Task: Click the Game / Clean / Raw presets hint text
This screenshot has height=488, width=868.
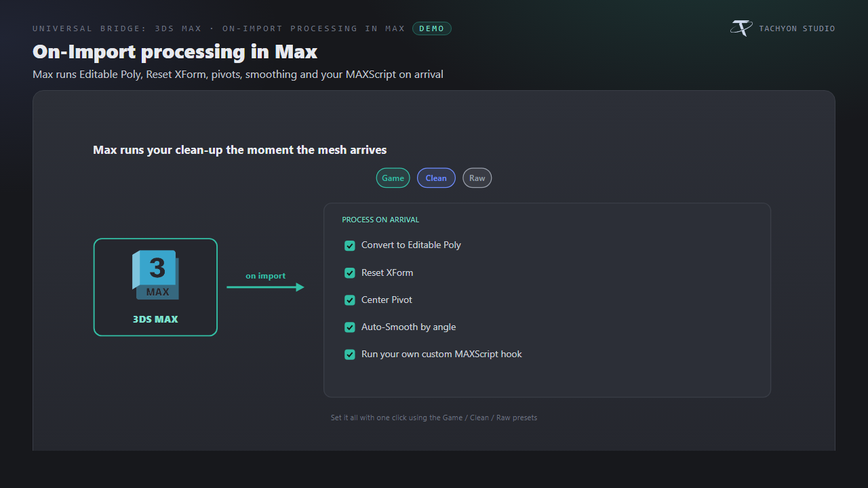Action: coord(434,418)
